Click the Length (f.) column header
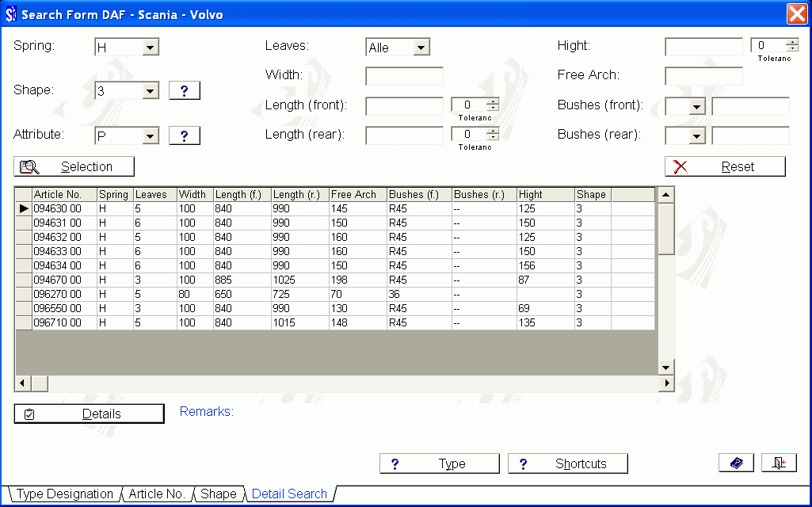 [x=242, y=195]
